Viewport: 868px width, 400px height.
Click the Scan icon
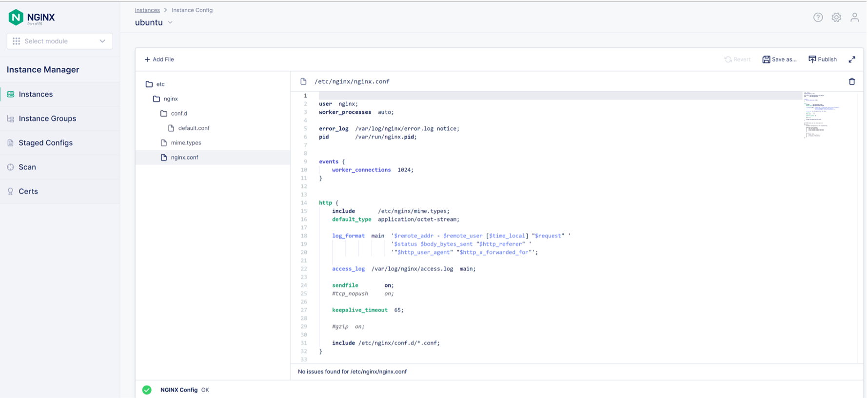point(10,167)
